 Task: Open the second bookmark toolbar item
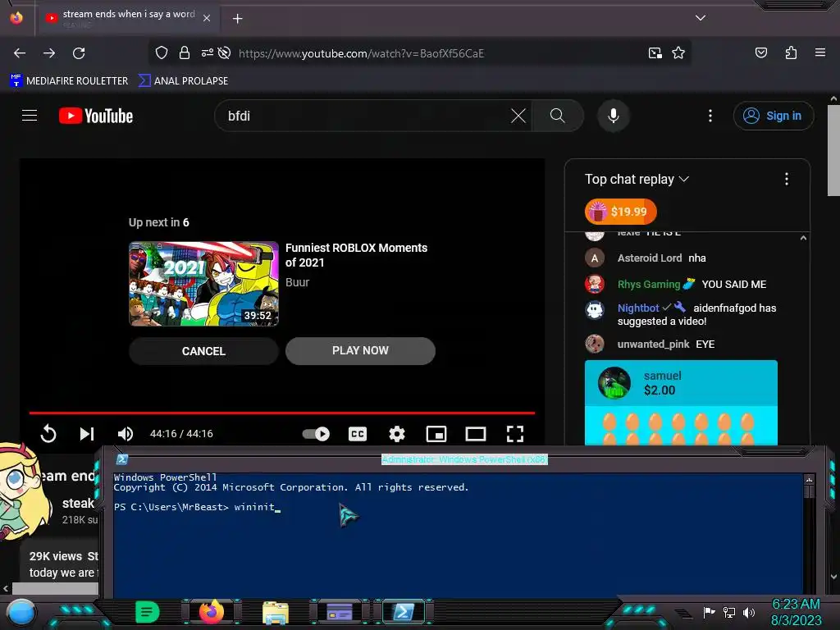[183, 81]
